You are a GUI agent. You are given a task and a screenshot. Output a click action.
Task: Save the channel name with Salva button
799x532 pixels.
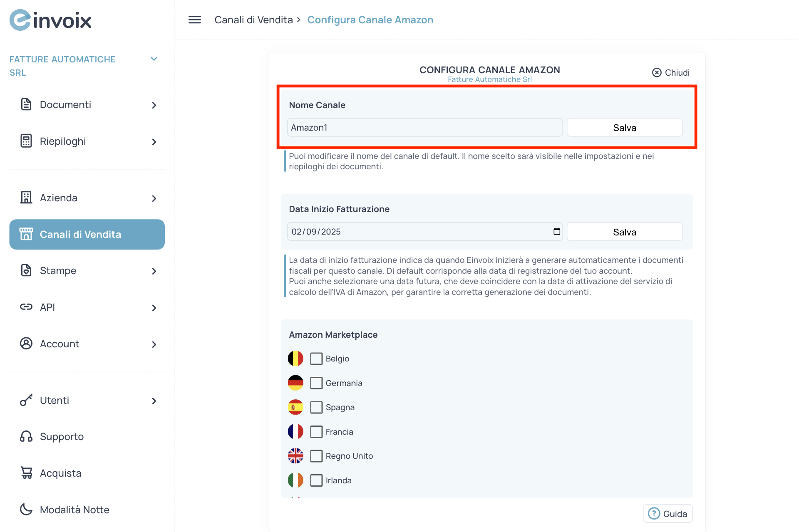(x=624, y=127)
